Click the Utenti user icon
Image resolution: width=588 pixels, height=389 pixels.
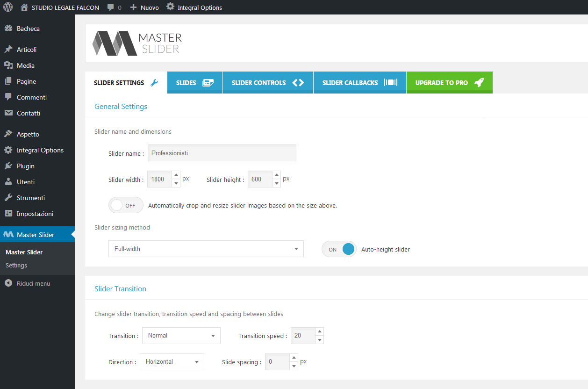pos(8,182)
